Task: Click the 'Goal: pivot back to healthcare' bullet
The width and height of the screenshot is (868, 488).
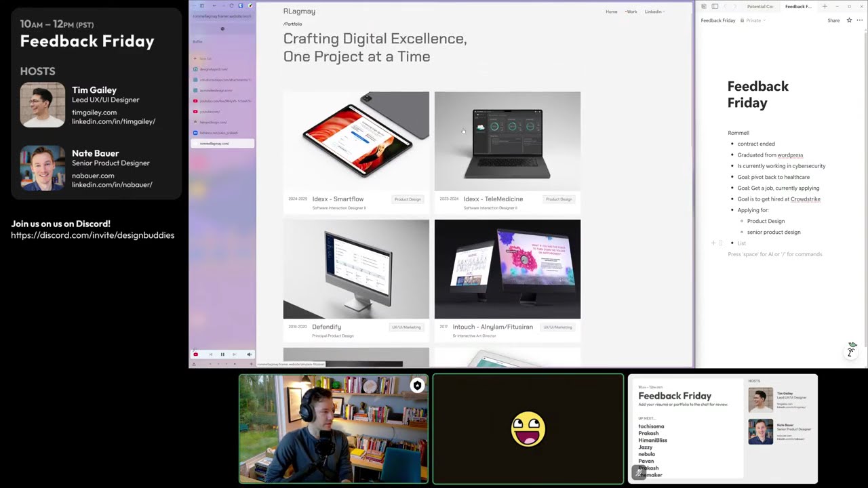Action: [774, 177]
